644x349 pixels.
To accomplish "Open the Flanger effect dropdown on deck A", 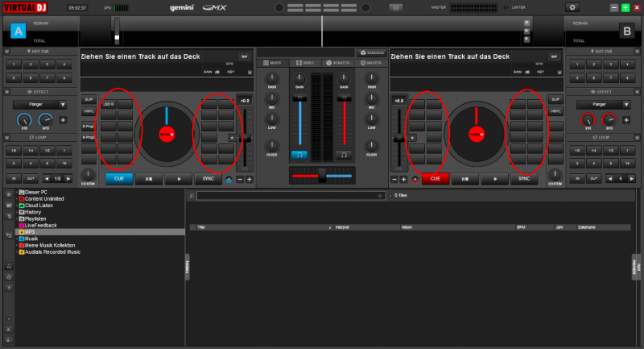I will coord(63,105).
